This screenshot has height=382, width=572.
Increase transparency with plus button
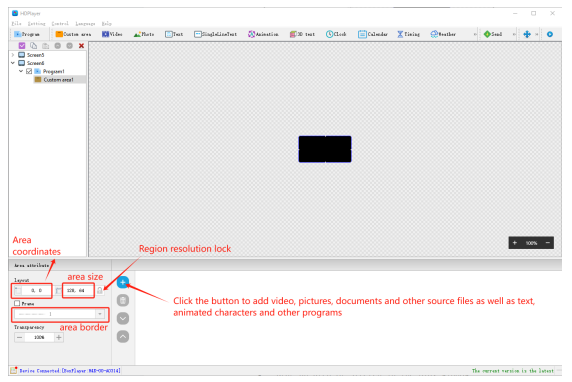(59, 337)
